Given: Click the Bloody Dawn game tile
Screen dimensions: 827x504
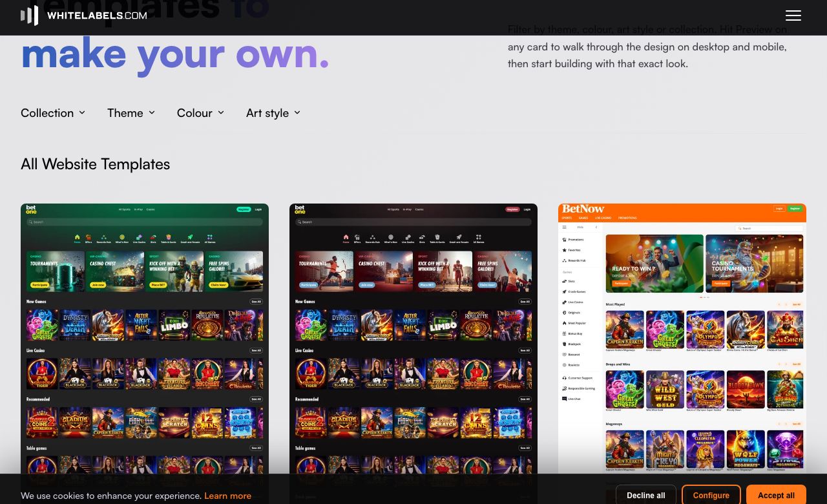Looking at the screenshot, I should tap(745, 390).
